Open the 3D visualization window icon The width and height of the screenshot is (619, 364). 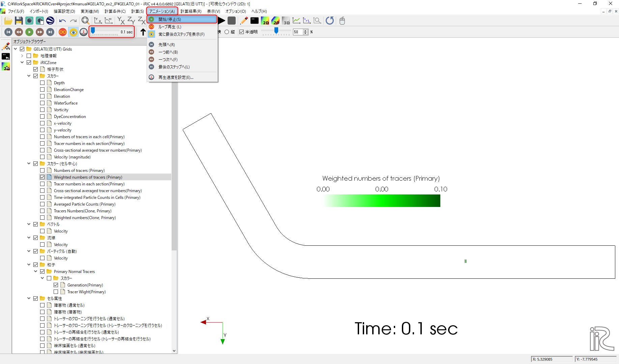click(x=286, y=21)
